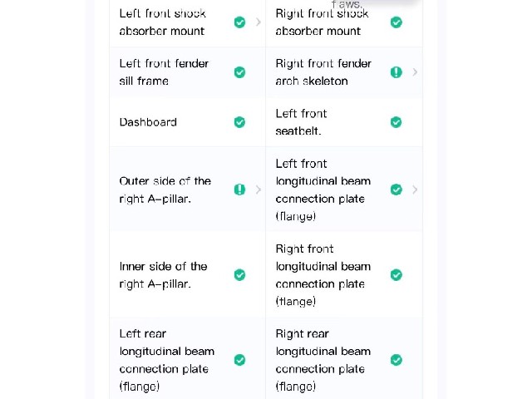Open the Dashboard inspection item label
532x399 pixels.
(x=148, y=122)
